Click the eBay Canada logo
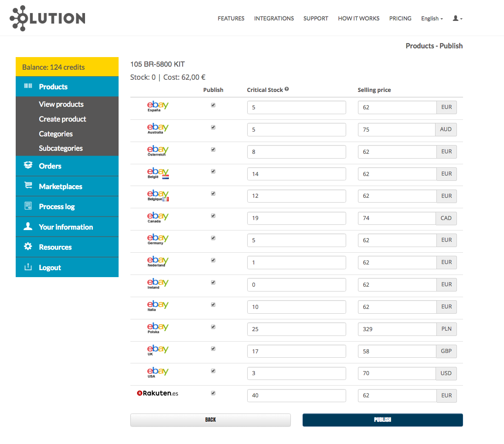Viewport: 504px width, 444px height. pyautogui.click(x=157, y=217)
